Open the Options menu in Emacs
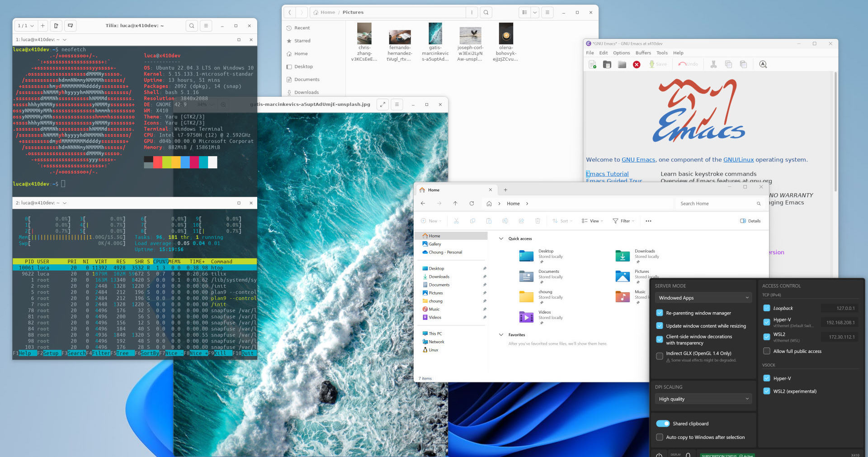The height and width of the screenshot is (457, 868). click(x=621, y=53)
